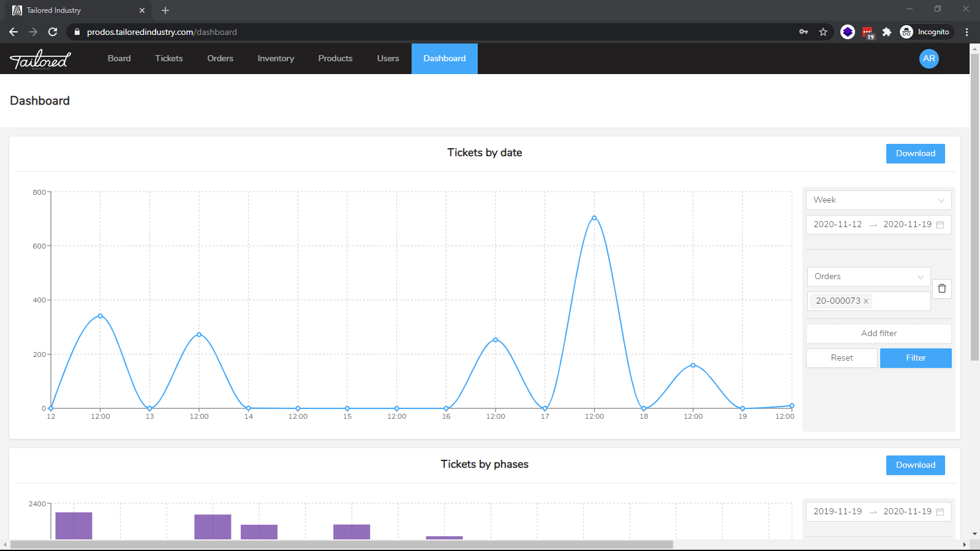Open the Chrome three-dot menu

click(967, 32)
